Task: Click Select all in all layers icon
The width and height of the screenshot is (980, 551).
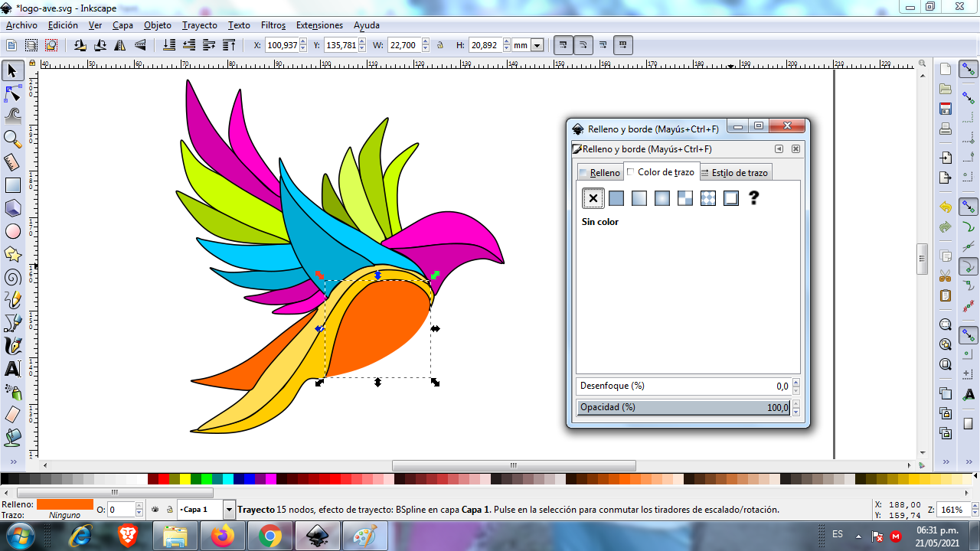Action: tap(31, 45)
